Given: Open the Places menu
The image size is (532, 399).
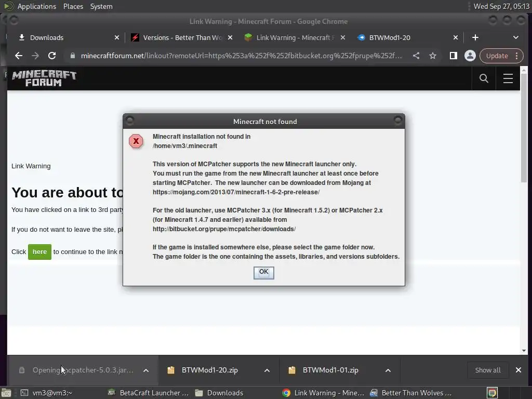Looking at the screenshot, I should (73, 6).
